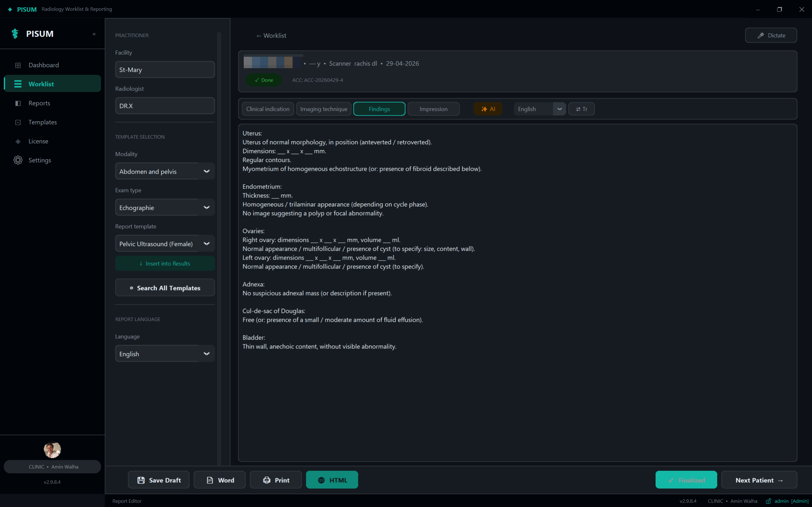Collapse the sidebar with the double-chevron icon

[x=94, y=34]
